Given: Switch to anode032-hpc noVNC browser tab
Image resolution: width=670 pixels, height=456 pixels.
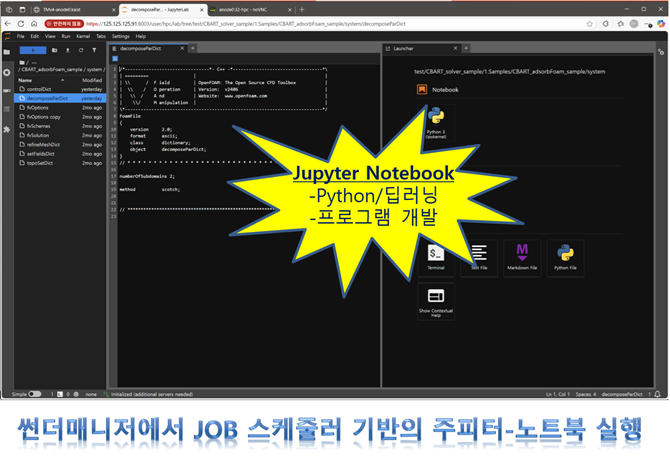Looking at the screenshot, I should 250,9.
